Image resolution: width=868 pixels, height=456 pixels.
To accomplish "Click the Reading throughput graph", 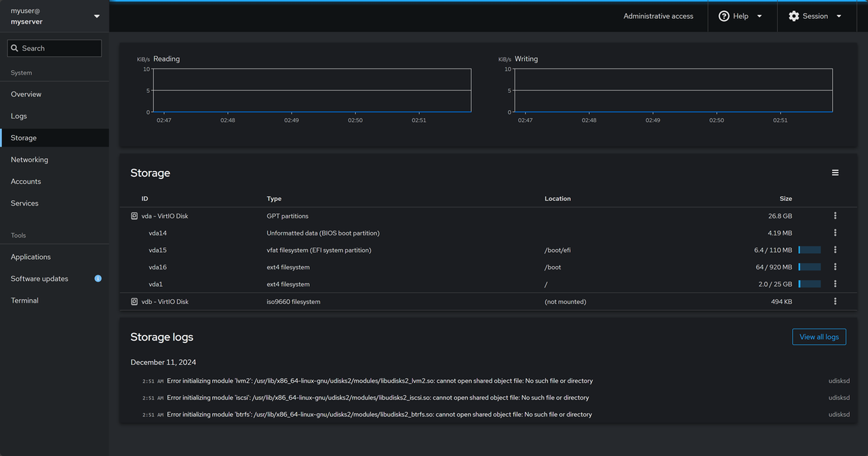I will tap(312, 90).
